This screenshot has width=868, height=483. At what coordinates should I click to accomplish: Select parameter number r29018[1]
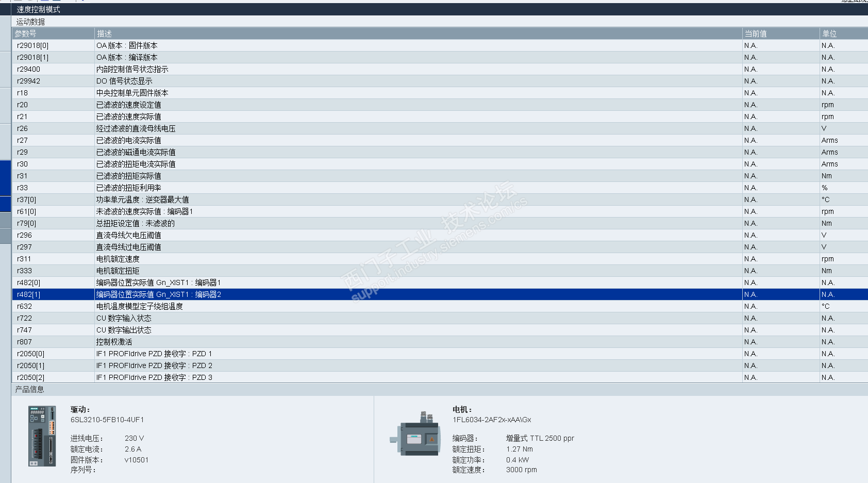pyautogui.click(x=32, y=57)
